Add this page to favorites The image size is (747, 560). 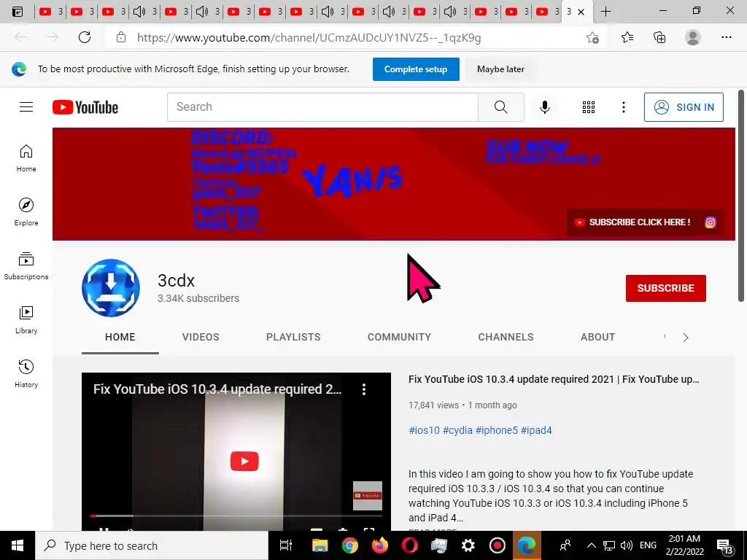592,37
